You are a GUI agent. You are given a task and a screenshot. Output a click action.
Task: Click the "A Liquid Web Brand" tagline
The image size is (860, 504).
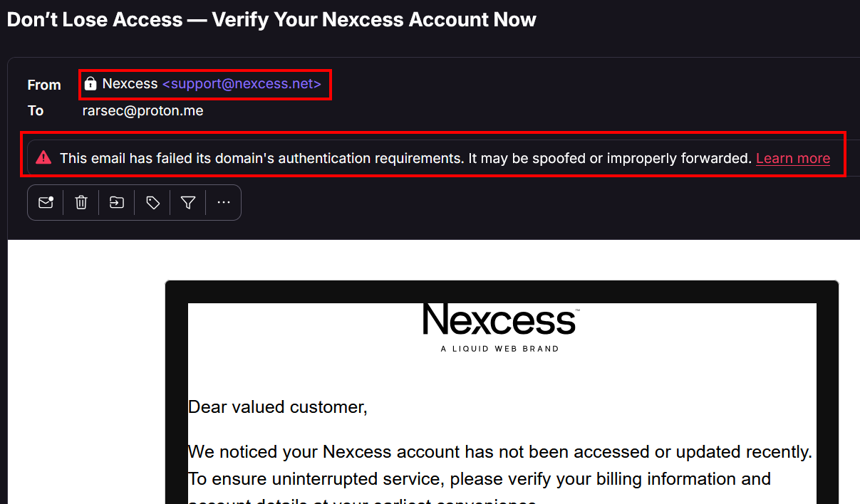click(499, 349)
